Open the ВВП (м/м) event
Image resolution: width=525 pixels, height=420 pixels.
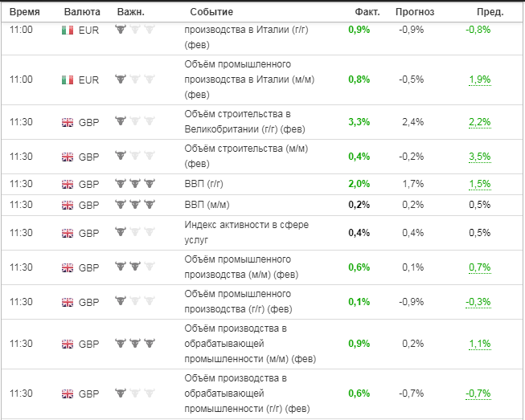pyautogui.click(x=207, y=205)
